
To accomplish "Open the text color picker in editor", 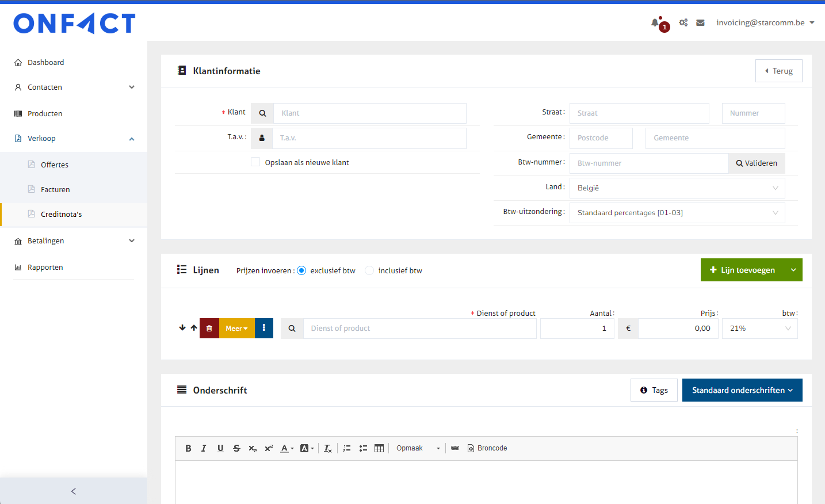I will point(287,448).
